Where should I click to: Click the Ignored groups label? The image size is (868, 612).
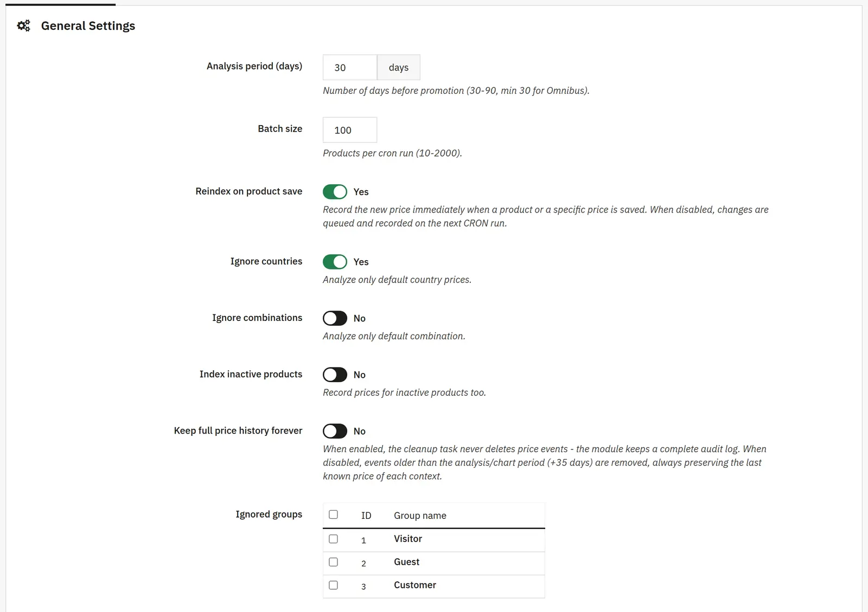[269, 514]
